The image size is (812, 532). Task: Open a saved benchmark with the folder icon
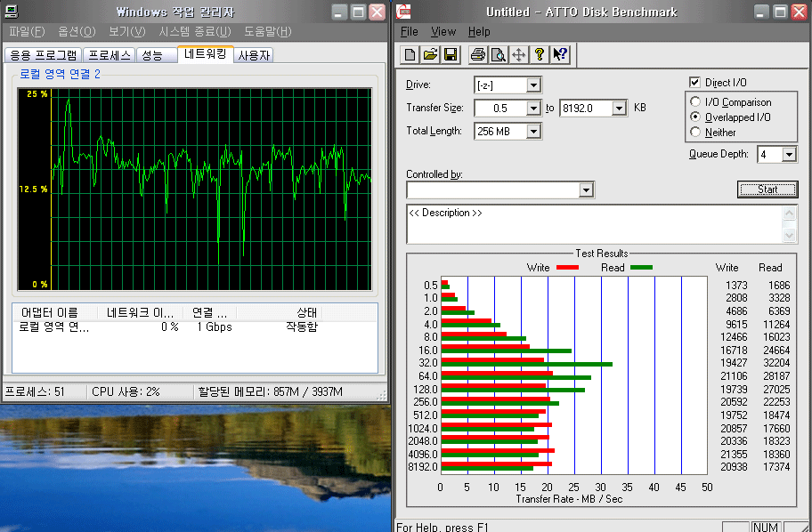tap(430, 54)
